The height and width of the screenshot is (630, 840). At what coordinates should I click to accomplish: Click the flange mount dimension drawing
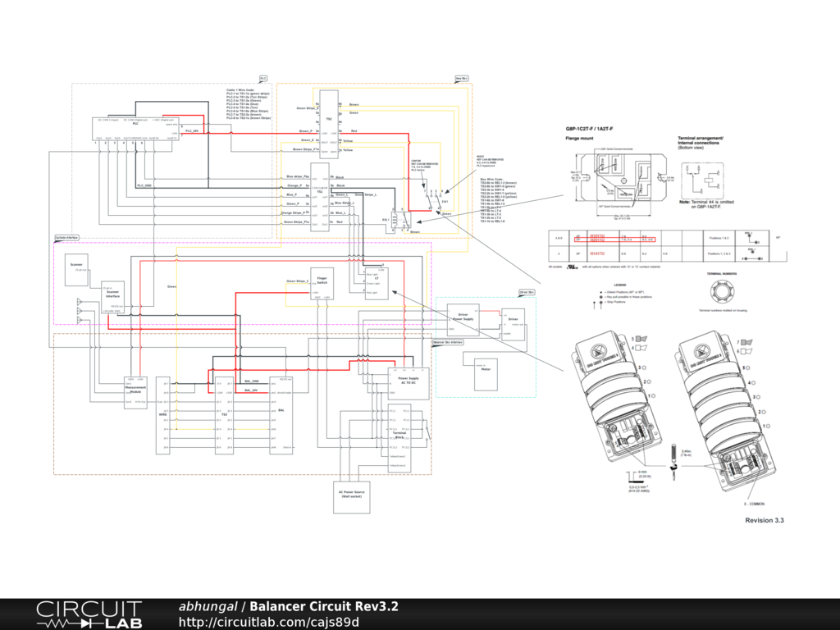point(621,176)
